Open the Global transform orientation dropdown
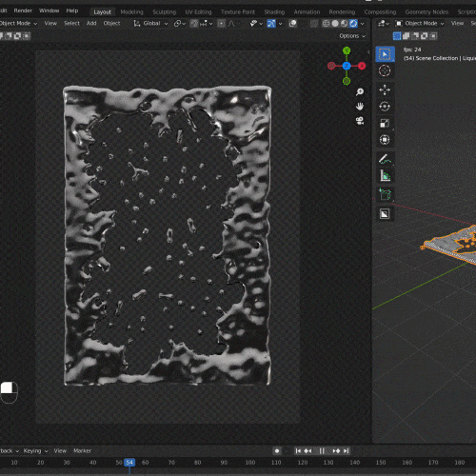The width and height of the screenshot is (476, 476). coord(150,24)
